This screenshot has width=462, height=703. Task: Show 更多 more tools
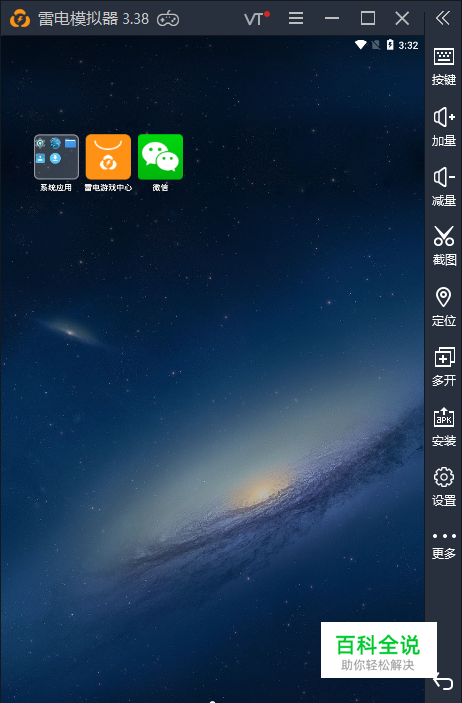444,546
